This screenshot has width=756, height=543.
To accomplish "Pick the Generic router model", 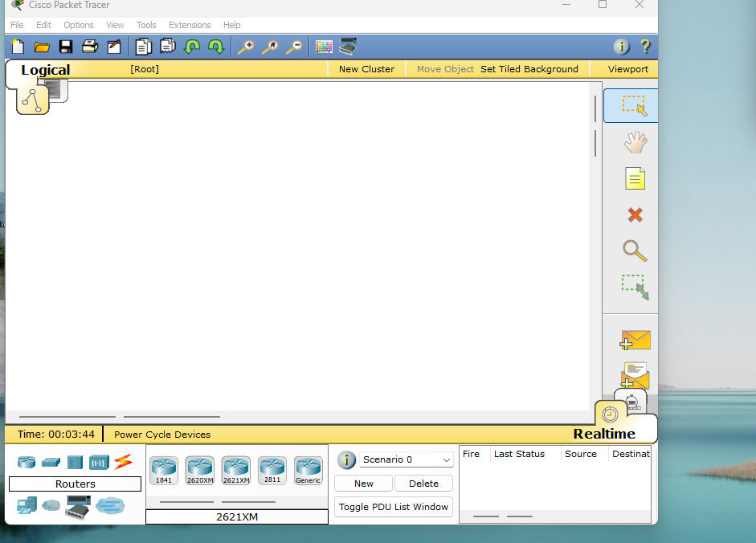I will click(x=308, y=470).
